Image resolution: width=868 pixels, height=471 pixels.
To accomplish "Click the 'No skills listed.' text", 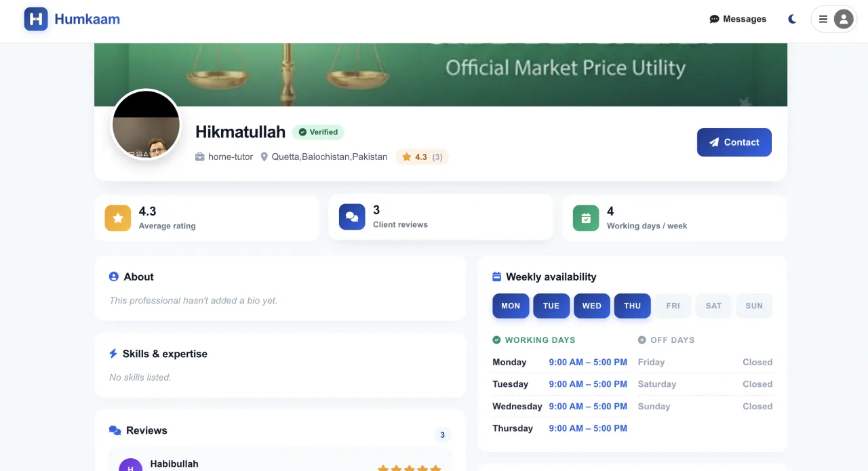I will tap(140, 377).
